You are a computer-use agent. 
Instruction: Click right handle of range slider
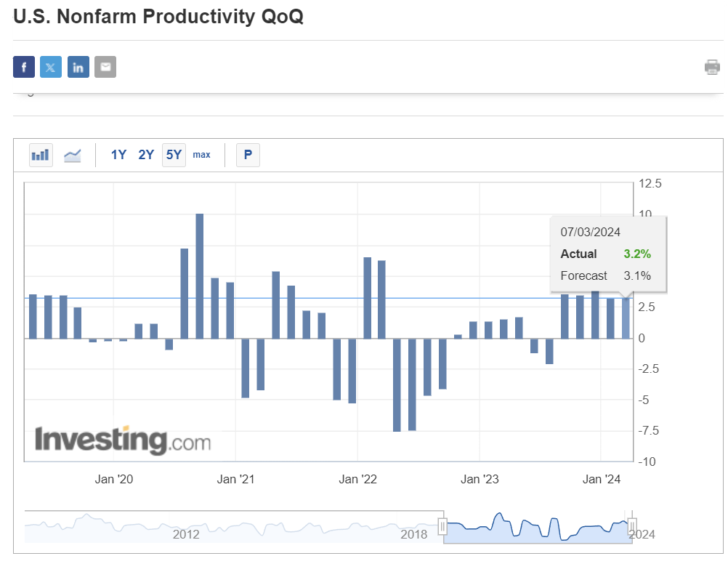(632, 525)
